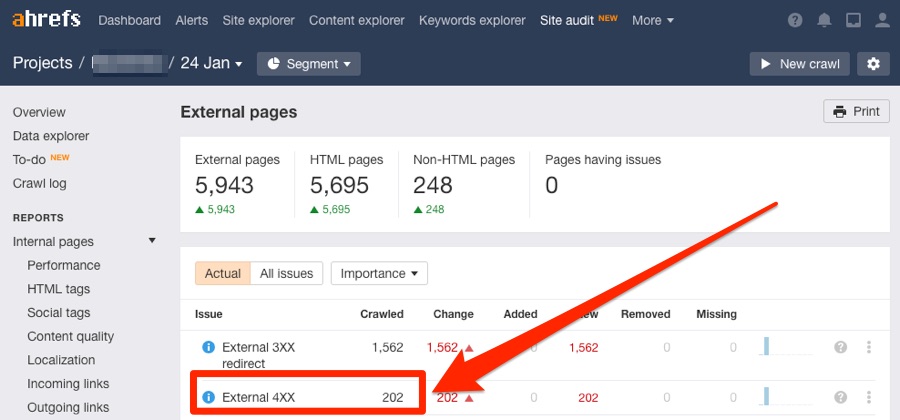Image resolution: width=900 pixels, height=420 pixels.
Task: Open Data explorer in sidebar
Action: (51, 137)
